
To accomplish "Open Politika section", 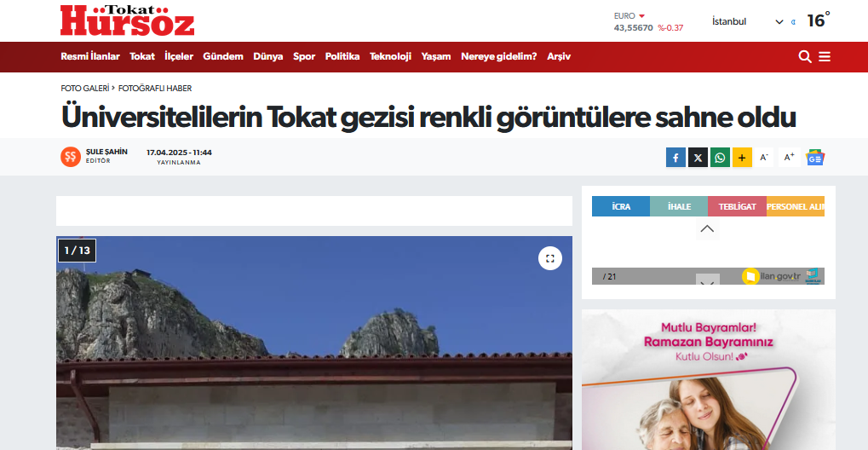I will coord(342,56).
